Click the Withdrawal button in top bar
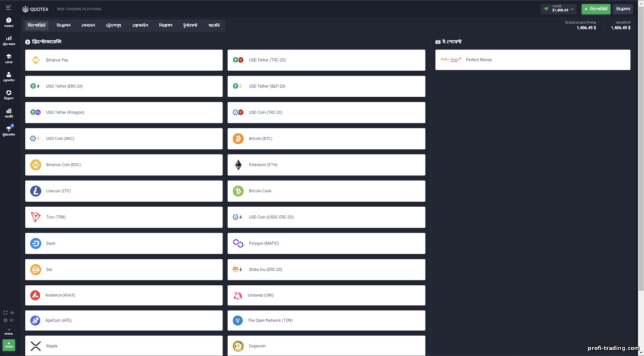Image resolution: width=644 pixels, height=356 pixels. tap(623, 9)
